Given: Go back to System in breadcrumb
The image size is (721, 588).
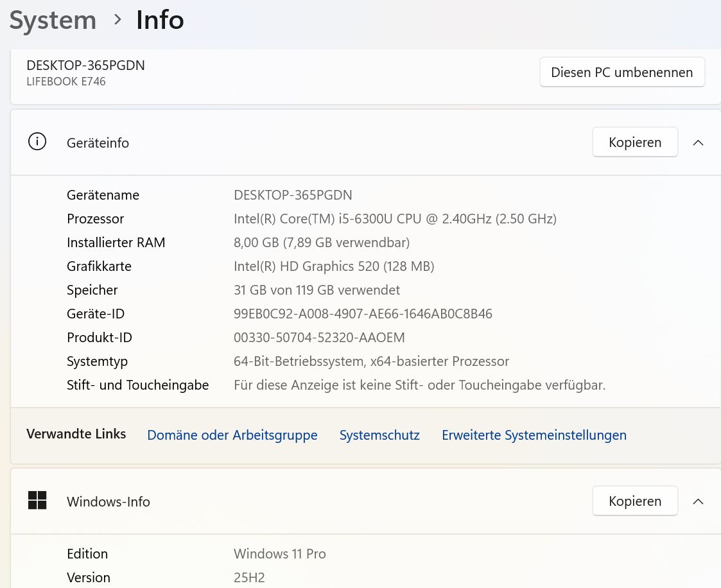Looking at the screenshot, I should click(53, 21).
